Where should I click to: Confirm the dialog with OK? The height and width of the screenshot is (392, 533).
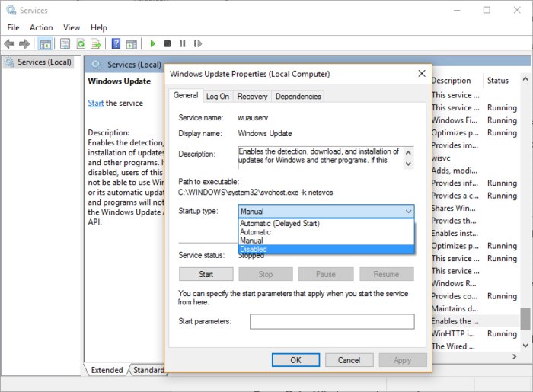(x=295, y=360)
